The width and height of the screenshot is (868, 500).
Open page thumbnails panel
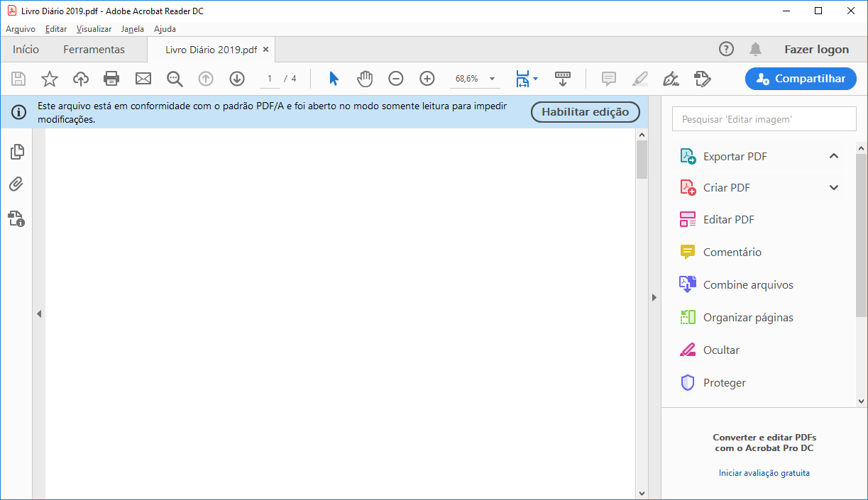(x=16, y=152)
